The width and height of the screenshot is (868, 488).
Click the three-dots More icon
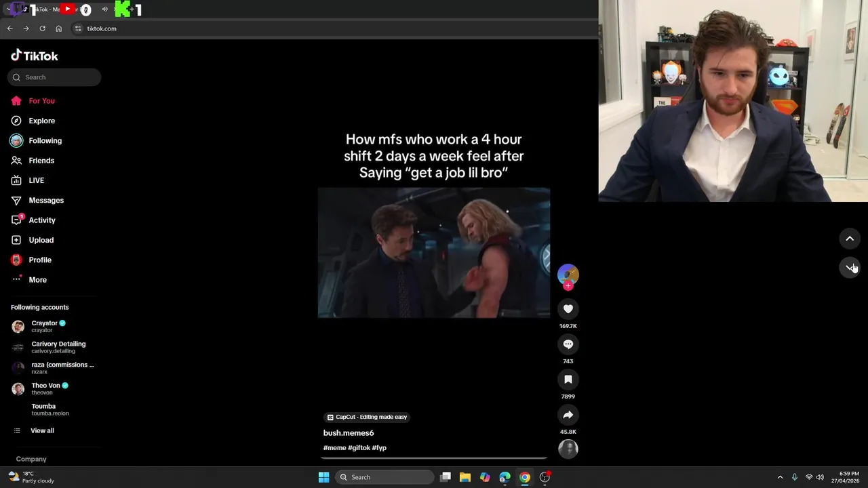pos(16,279)
